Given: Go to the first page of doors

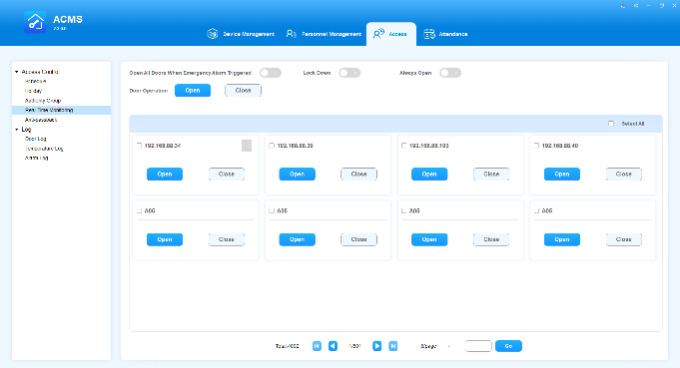Looking at the screenshot, I should 317,346.
